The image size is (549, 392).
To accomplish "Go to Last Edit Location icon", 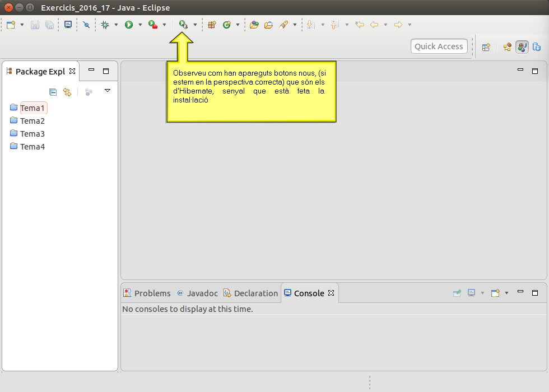I will tap(359, 25).
